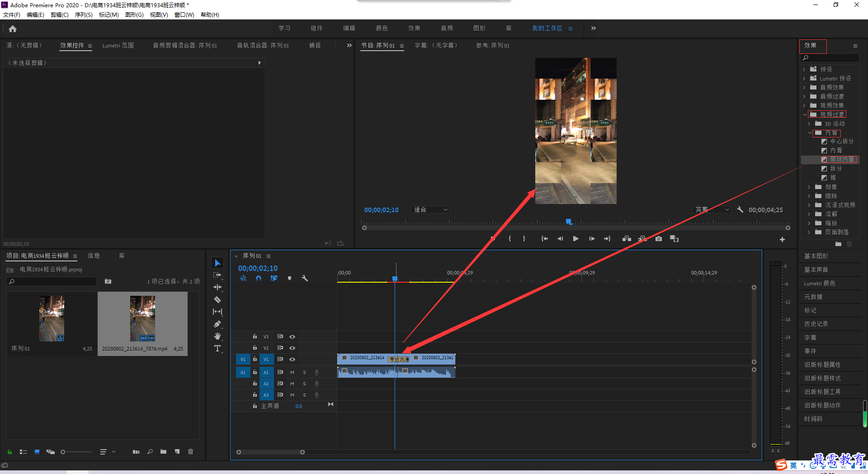The image size is (868, 474).
Task: Open the 窗口(W) menu
Action: [x=184, y=15]
